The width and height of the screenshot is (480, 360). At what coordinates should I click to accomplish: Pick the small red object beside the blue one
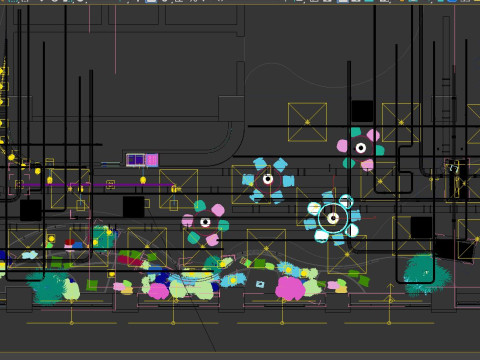tap(69, 242)
